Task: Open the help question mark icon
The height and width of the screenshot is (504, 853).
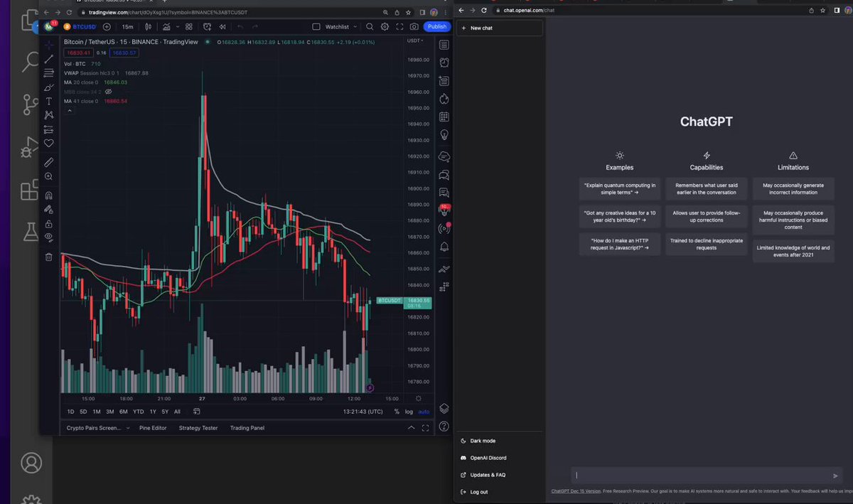Action: tap(444, 427)
